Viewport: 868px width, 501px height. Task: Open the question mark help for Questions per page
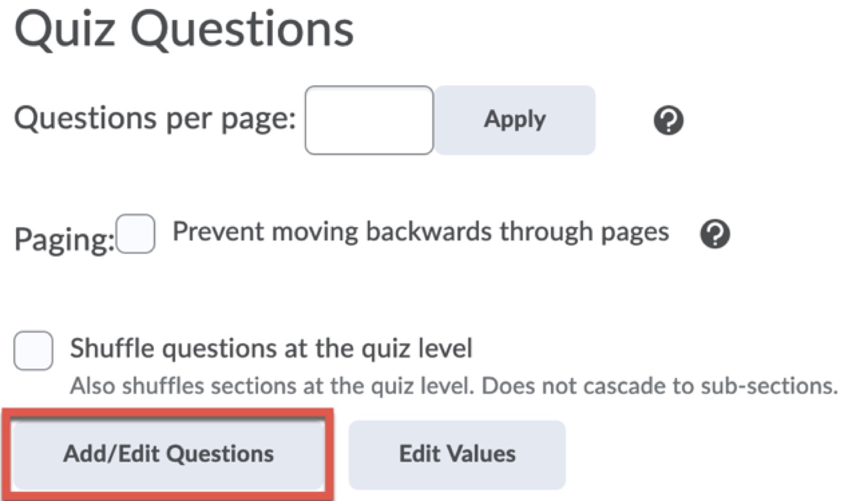tap(669, 121)
